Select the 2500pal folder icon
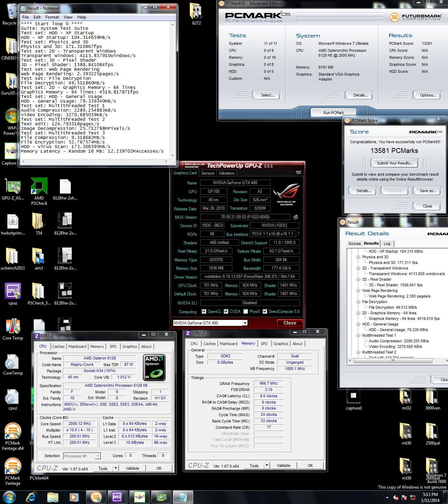The height and width of the screenshot is (504, 448). point(433,434)
